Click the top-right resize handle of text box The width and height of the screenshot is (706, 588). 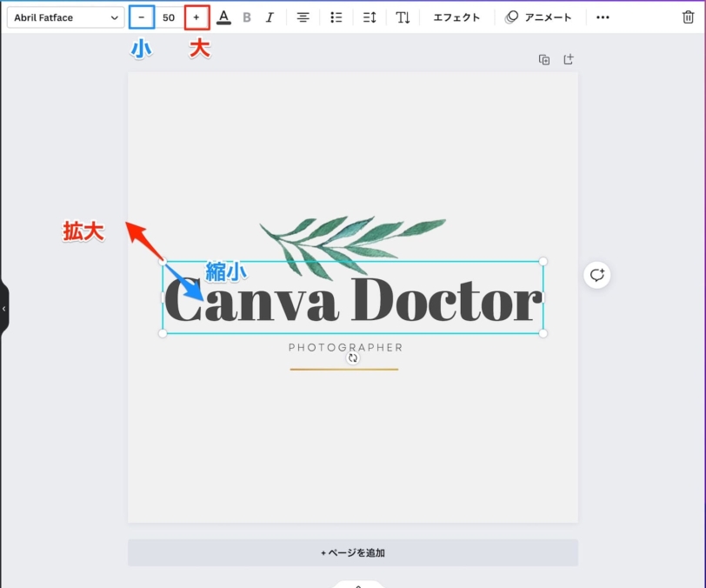click(543, 261)
